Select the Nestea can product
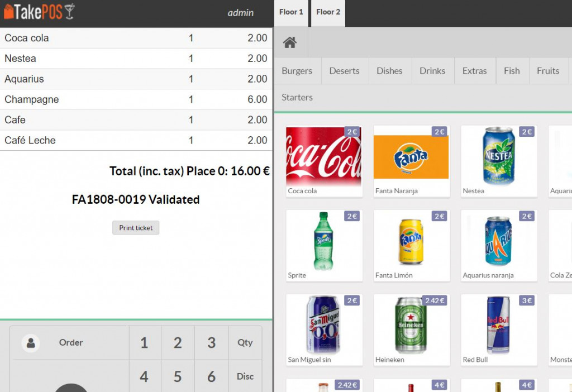The width and height of the screenshot is (572, 392). click(499, 160)
